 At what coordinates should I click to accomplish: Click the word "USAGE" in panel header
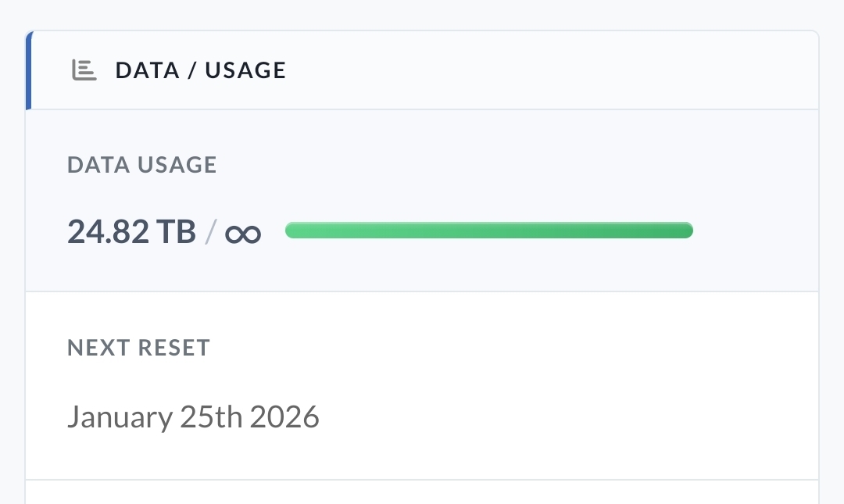click(x=245, y=70)
